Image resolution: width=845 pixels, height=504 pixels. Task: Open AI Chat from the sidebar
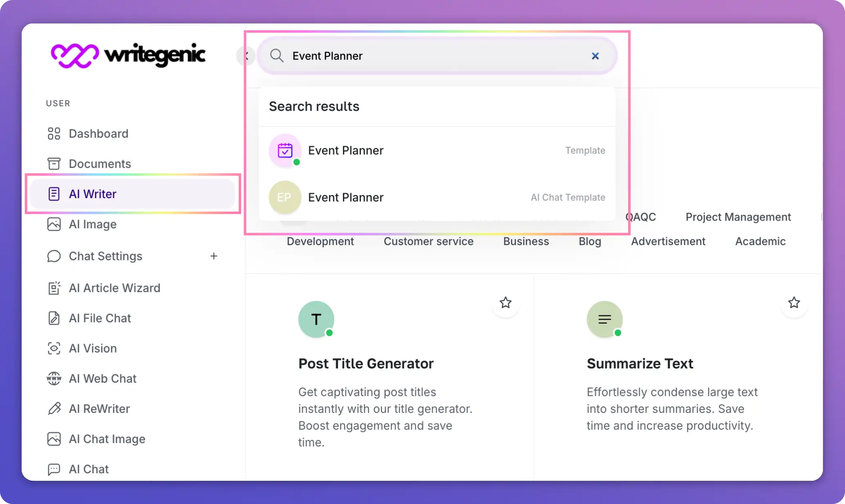89,469
